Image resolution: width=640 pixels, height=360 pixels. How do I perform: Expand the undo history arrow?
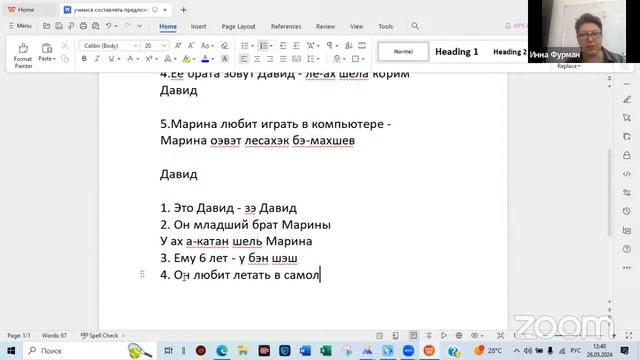[x=116, y=26]
